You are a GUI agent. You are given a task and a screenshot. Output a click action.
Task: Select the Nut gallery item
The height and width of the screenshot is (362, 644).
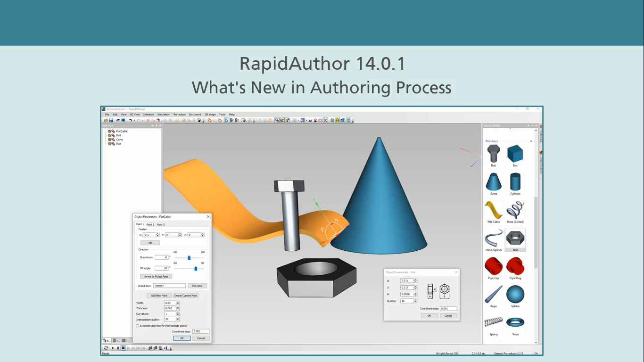[x=515, y=240]
